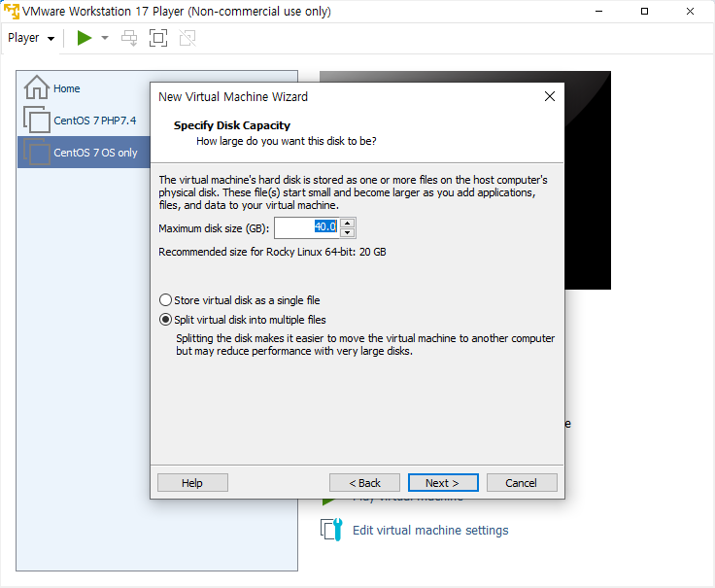Cancel the New Virtual Machine Wizard
The image size is (715, 588).
point(522,483)
